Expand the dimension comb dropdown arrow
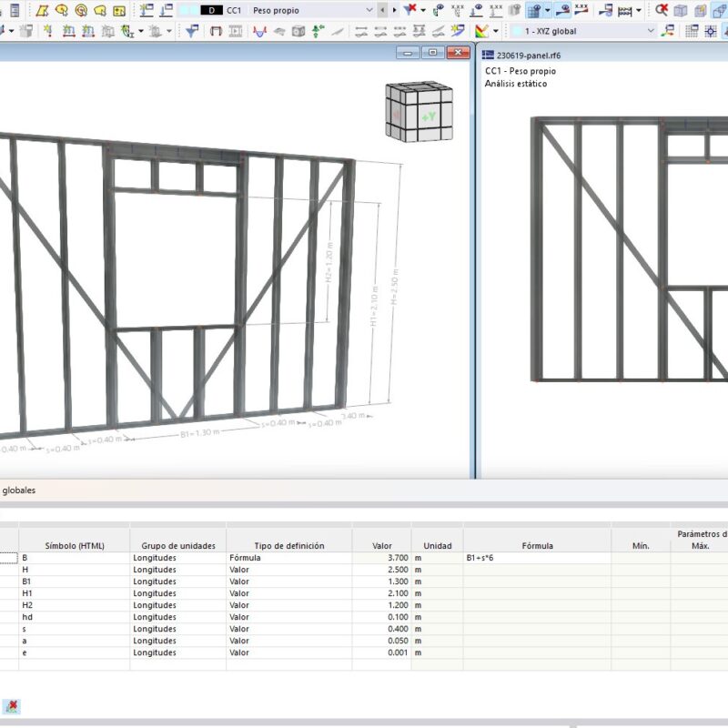Image resolution: width=728 pixels, height=728 pixels. (639, 10)
